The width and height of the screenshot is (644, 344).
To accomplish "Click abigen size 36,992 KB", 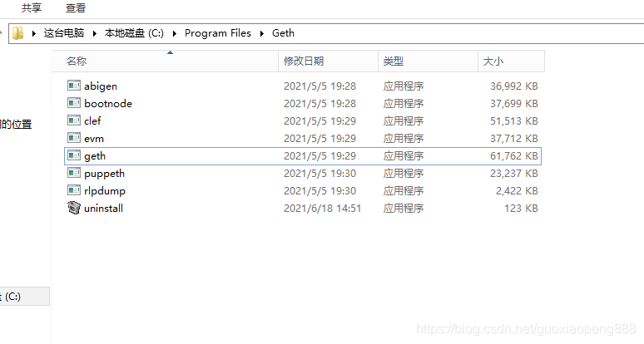I will pos(514,86).
